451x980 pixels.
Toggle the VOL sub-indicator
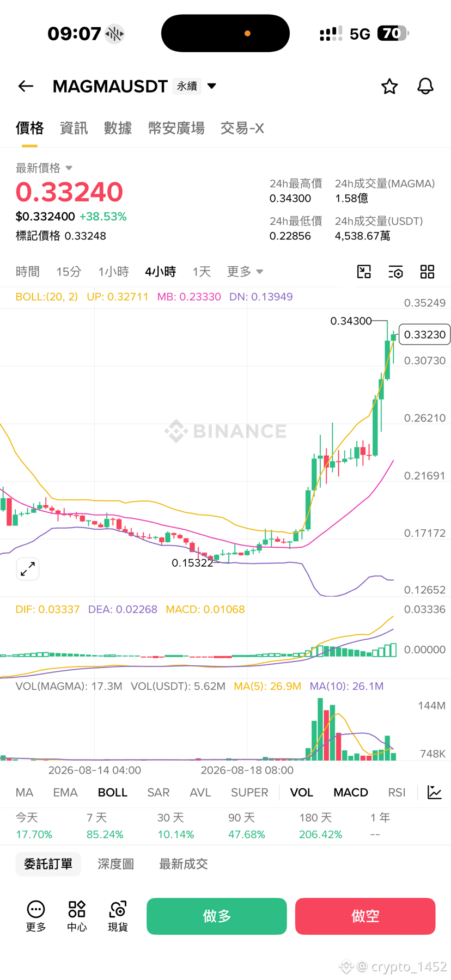click(x=302, y=792)
